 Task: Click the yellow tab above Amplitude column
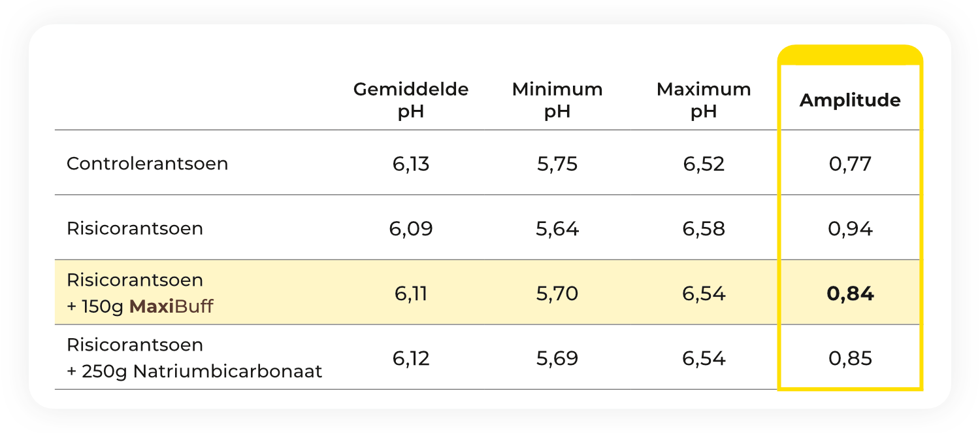tap(850, 55)
